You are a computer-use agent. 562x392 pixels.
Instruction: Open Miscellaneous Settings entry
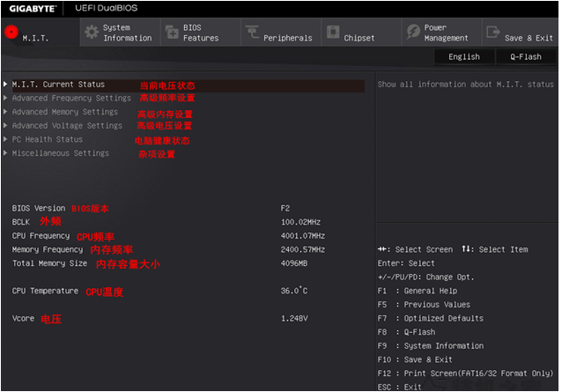pos(61,153)
